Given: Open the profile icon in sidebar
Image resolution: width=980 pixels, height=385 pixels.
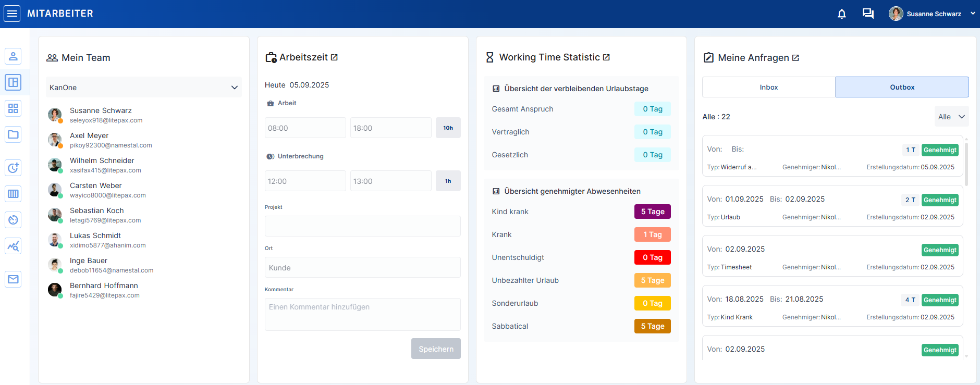Looking at the screenshot, I should [13, 56].
